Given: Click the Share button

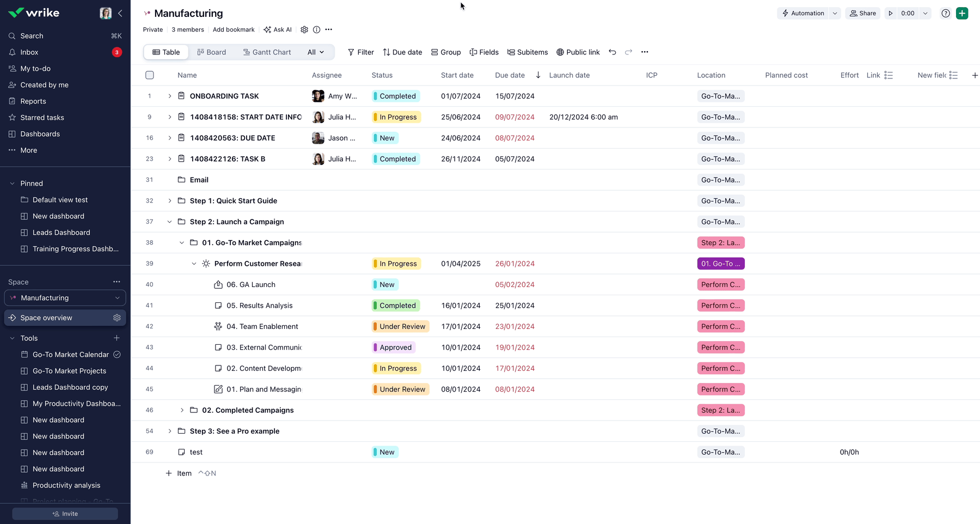Looking at the screenshot, I should click(x=862, y=13).
